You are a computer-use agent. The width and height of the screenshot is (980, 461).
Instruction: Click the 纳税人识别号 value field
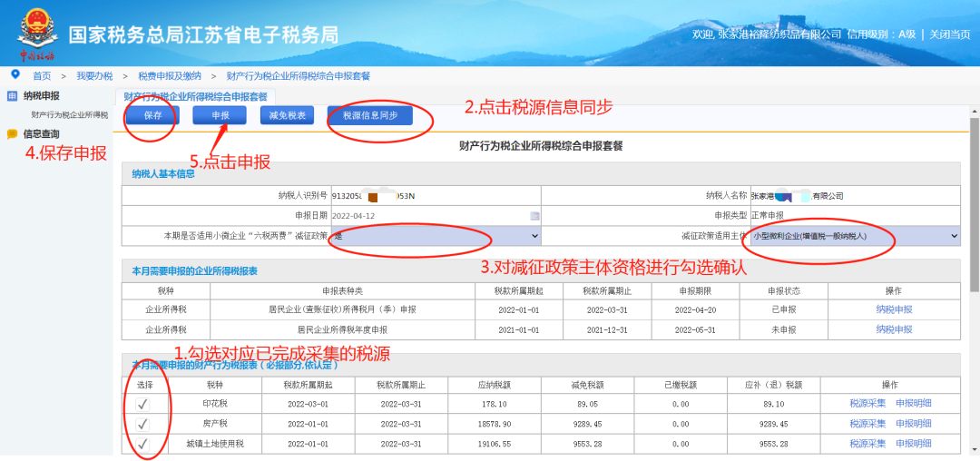click(x=436, y=196)
